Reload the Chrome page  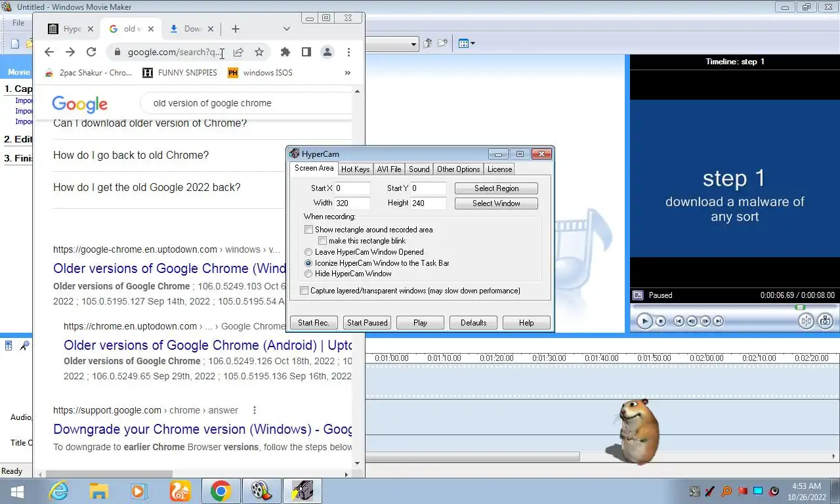[x=91, y=52]
